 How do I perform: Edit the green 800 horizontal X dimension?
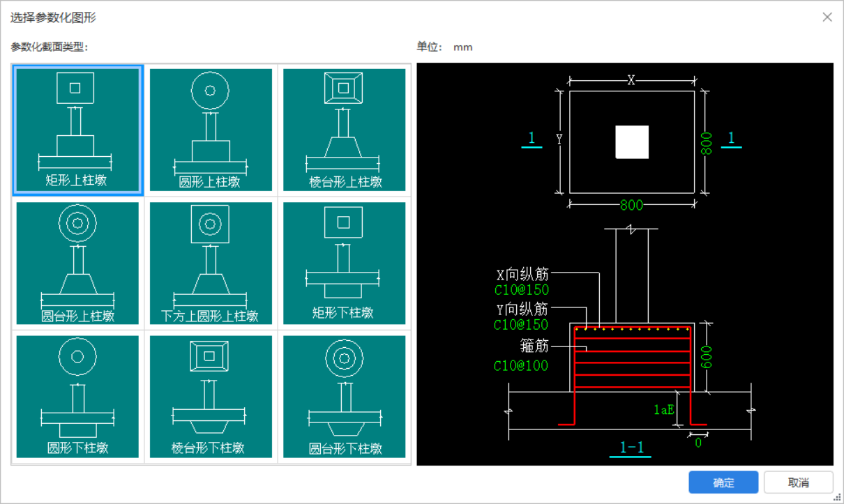pyautogui.click(x=631, y=205)
